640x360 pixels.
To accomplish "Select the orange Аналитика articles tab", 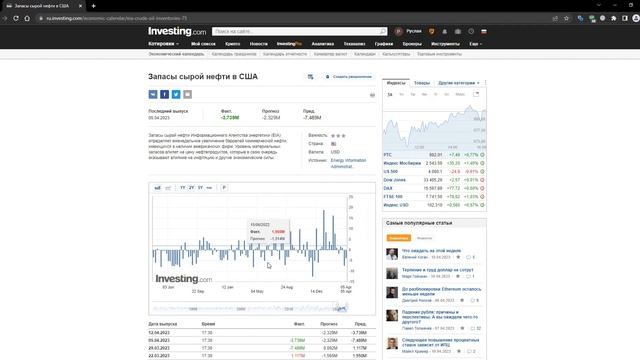I will 399,238.
